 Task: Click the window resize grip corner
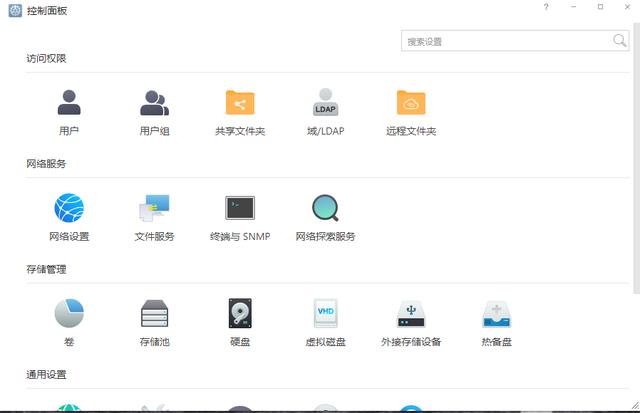pyautogui.click(x=635, y=405)
